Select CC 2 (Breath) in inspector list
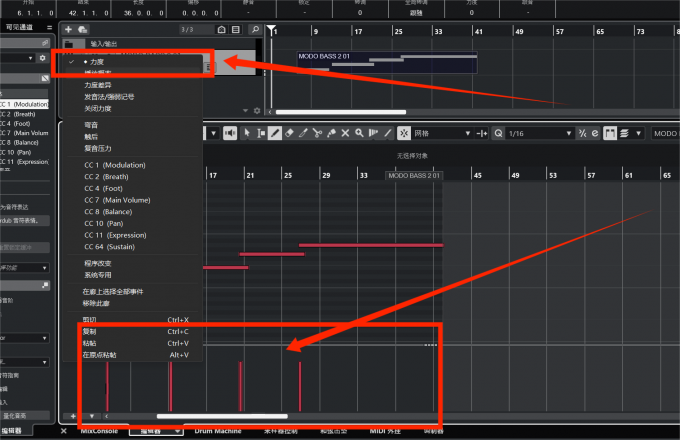 [x=24, y=114]
